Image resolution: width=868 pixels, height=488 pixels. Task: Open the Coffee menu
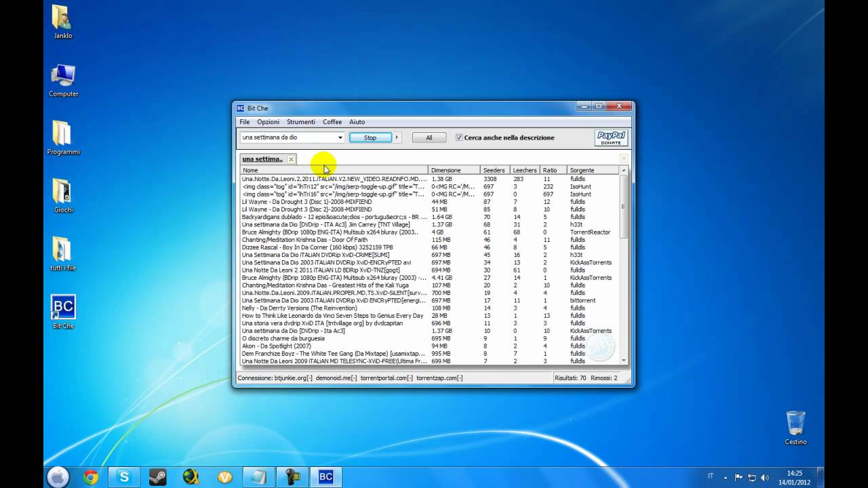[x=332, y=122]
